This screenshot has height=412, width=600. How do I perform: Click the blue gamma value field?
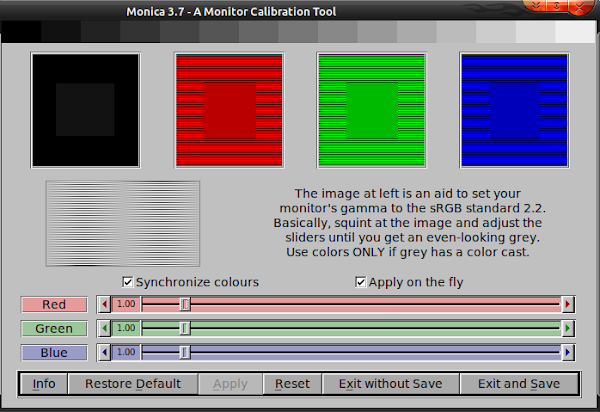(x=126, y=352)
